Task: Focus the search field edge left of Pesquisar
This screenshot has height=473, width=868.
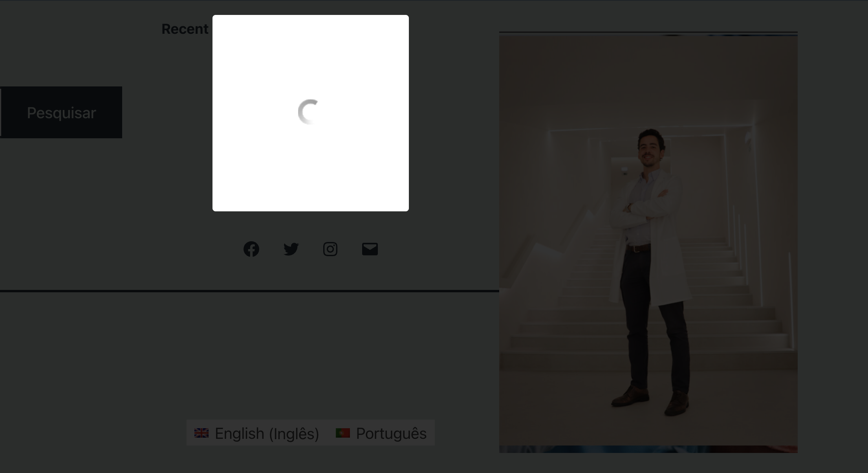Action: pos(0,112)
